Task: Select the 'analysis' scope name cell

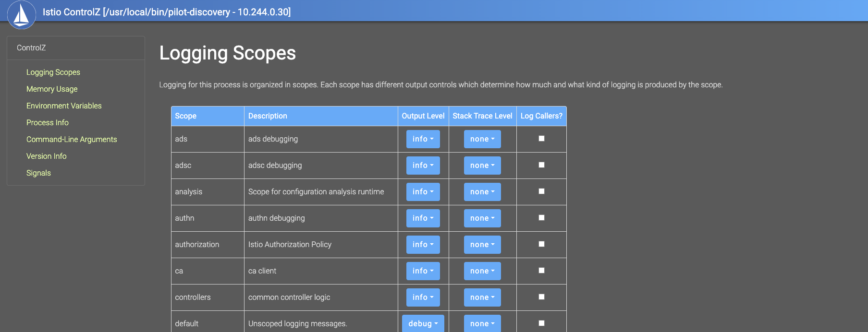Action: click(x=208, y=192)
